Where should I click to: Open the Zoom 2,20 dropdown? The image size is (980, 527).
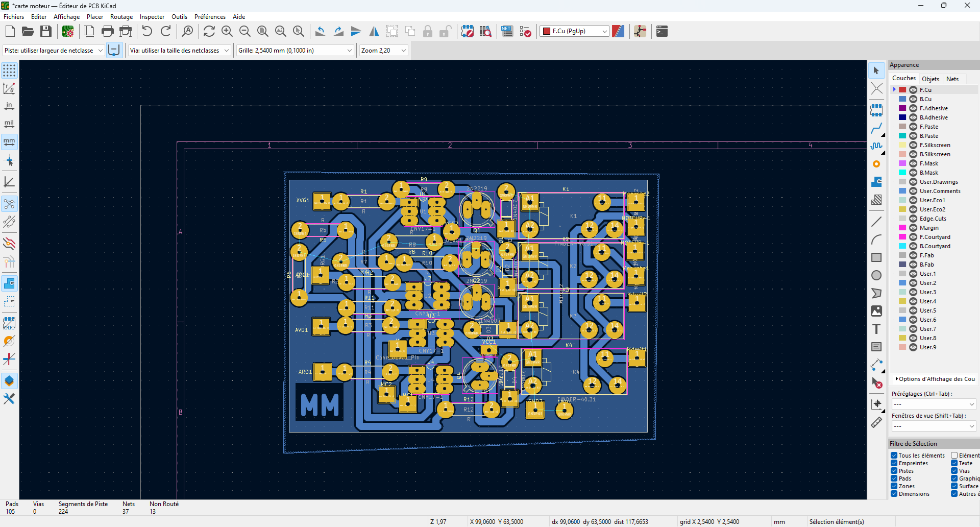(x=404, y=51)
